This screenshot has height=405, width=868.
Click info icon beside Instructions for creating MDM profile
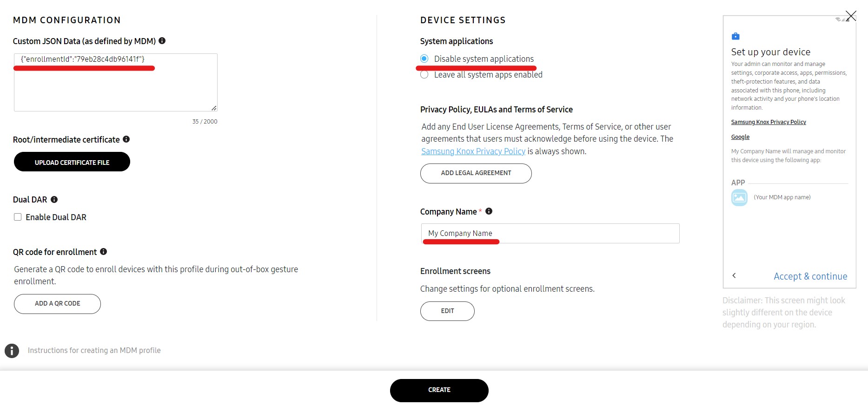12,351
